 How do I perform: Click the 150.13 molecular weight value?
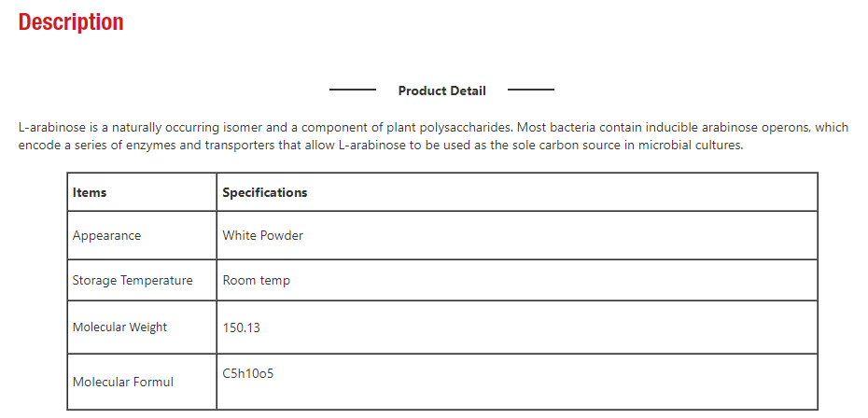coord(242,327)
